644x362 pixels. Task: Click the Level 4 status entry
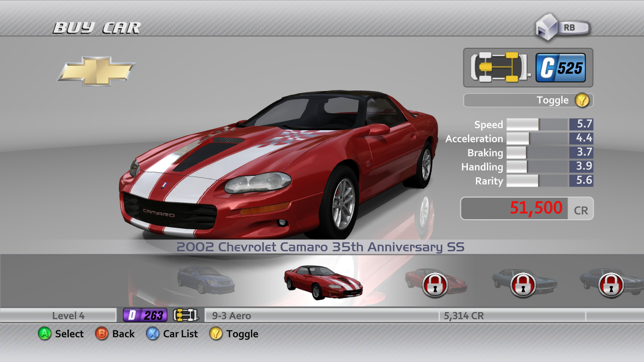point(68,316)
